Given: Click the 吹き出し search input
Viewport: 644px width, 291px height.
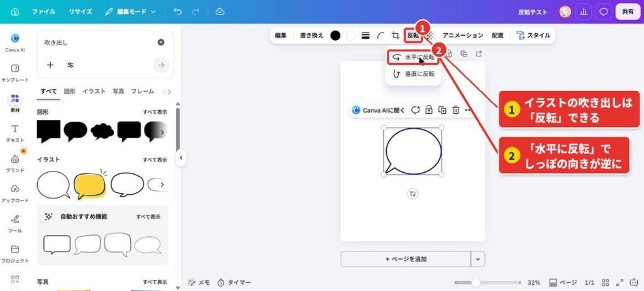Looking at the screenshot, I should pos(99,42).
